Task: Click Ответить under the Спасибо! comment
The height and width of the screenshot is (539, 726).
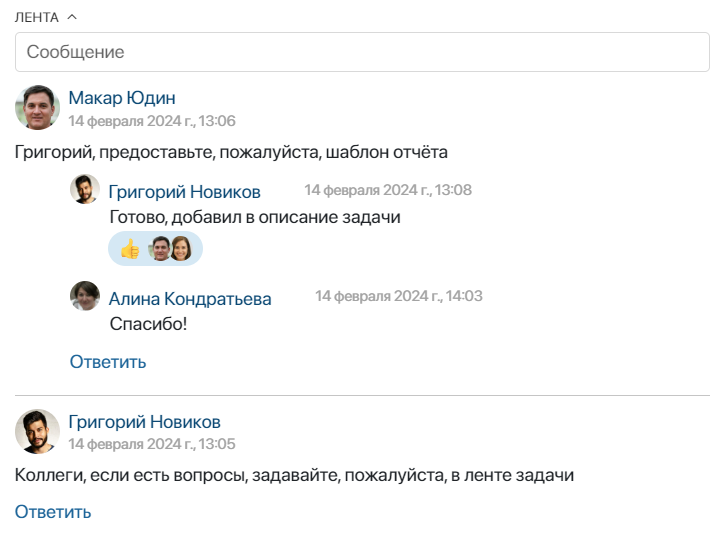Action: pyautogui.click(x=108, y=362)
